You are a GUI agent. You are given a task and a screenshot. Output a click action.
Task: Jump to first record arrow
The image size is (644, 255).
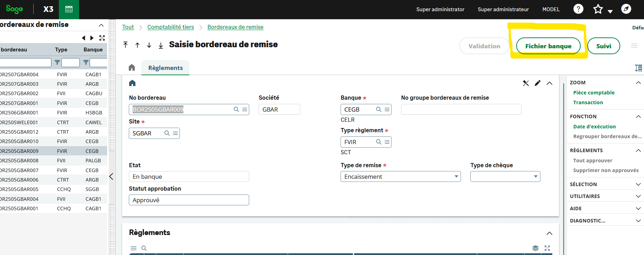126,45
